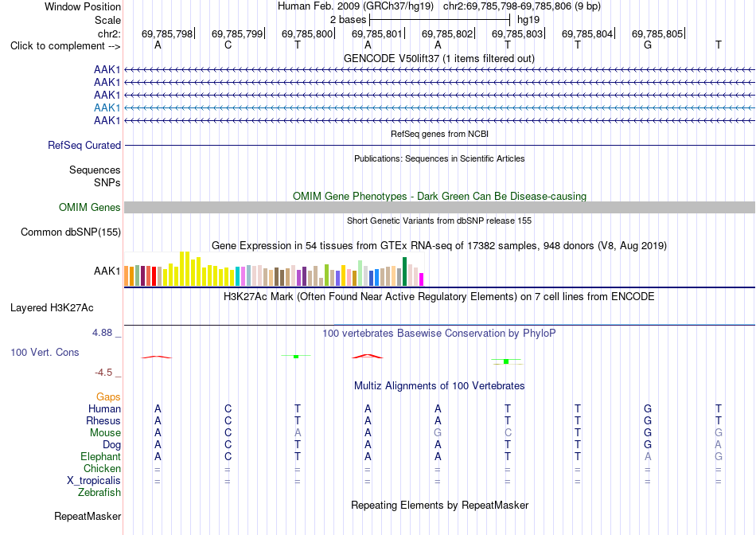The height and width of the screenshot is (535, 756).
Task: Click the orange Gaps label
Action: [108, 396]
